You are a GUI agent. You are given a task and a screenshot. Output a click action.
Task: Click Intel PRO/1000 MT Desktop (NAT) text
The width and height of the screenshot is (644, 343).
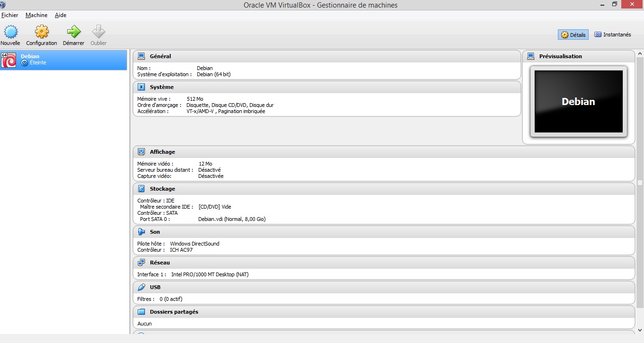(210, 274)
